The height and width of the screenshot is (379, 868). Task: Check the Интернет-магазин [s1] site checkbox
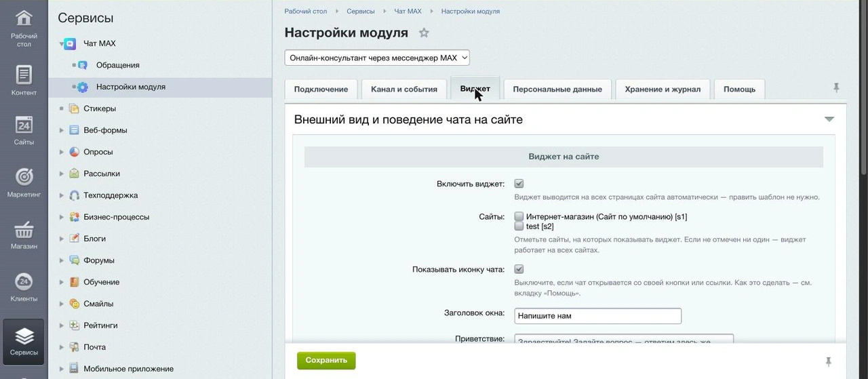(x=519, y=217)
